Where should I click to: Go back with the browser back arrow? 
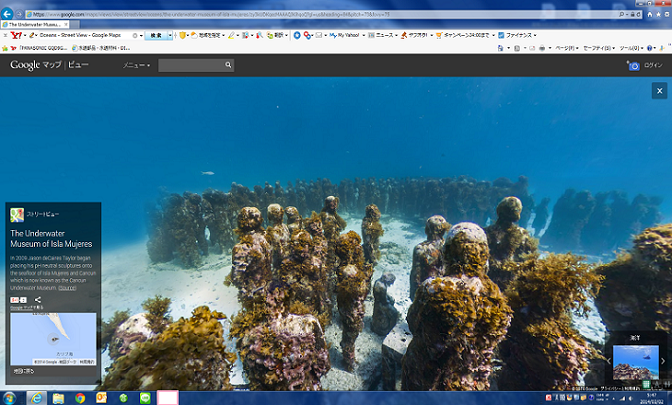click(x=7, y=14)
